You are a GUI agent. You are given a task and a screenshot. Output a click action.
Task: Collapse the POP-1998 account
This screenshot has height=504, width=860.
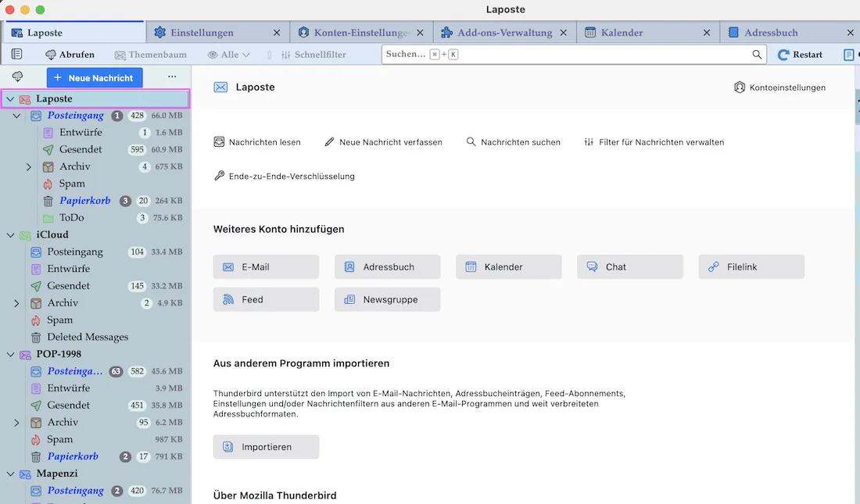pos(10,354)
